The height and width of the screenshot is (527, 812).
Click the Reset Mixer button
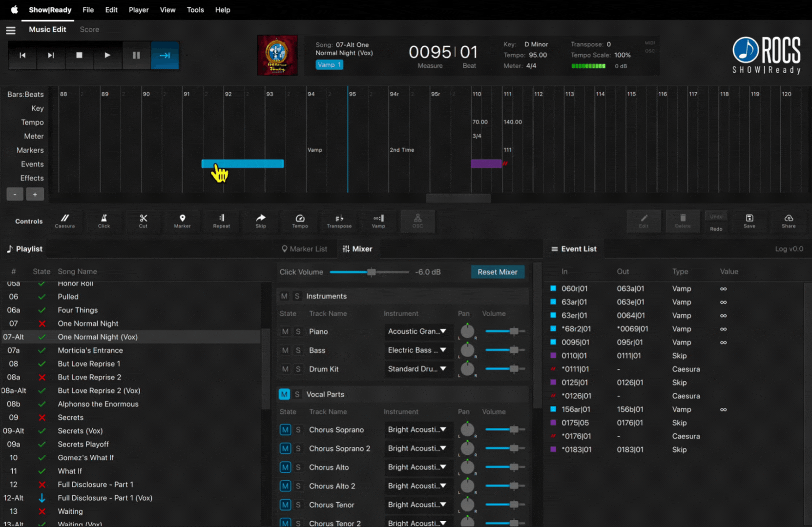pyautogui.click(x=497, y=272)
